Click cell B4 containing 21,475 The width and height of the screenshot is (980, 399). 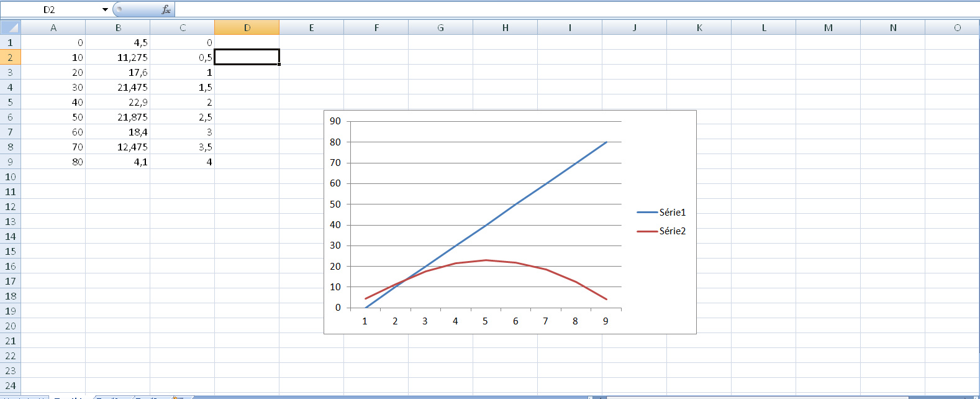[x=118, y=87]
